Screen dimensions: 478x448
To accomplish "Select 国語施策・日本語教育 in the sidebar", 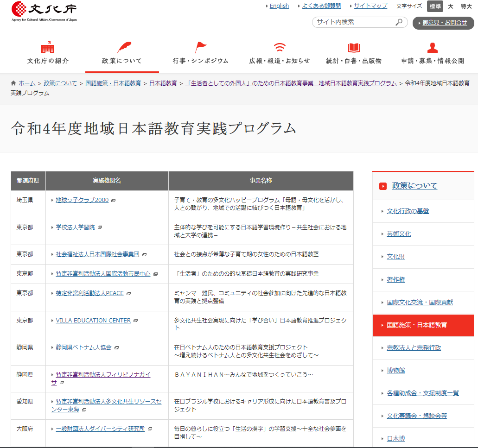I will point(417,325).
